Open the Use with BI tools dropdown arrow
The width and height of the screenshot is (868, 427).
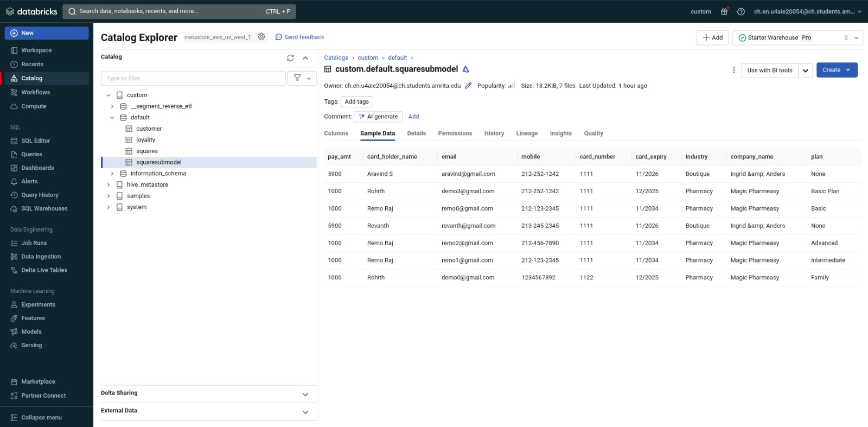pyautogui.click(x=806, y=70)
